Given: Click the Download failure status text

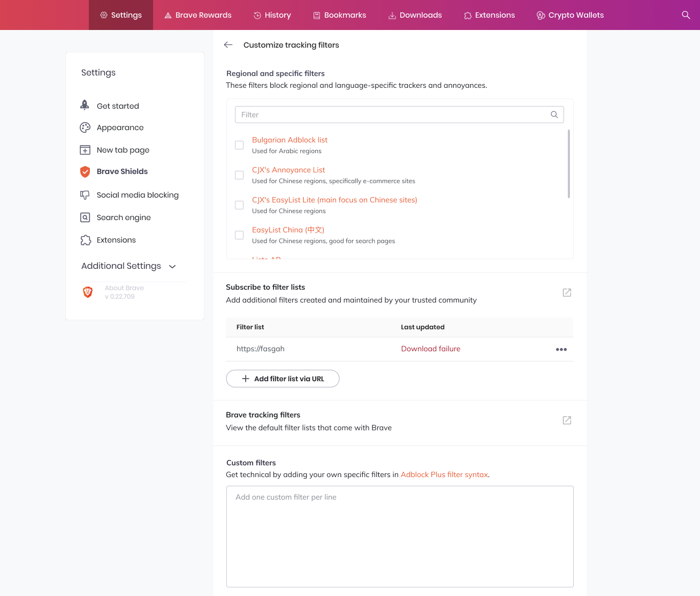Looking at the screenshot, I should point(431,349).
